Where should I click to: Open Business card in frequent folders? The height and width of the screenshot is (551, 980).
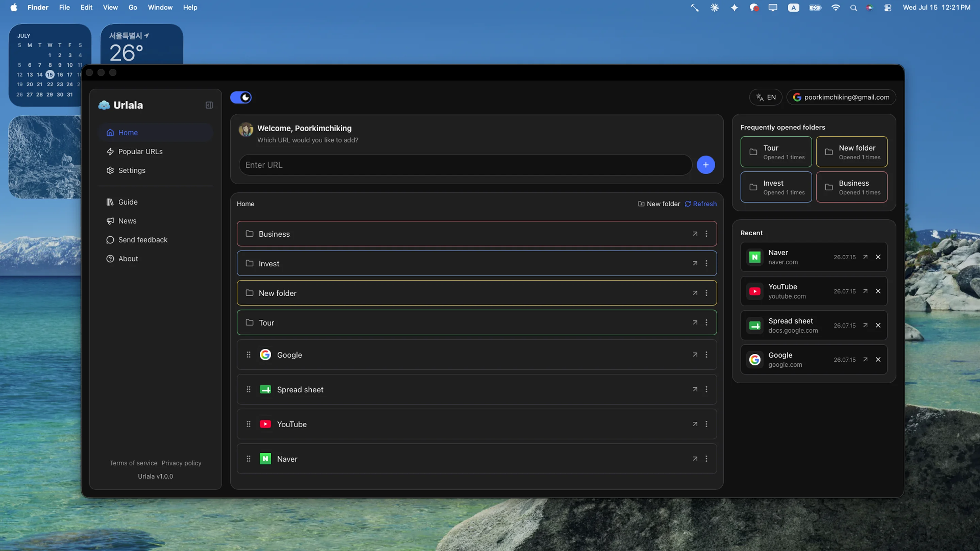coord(851,187)
